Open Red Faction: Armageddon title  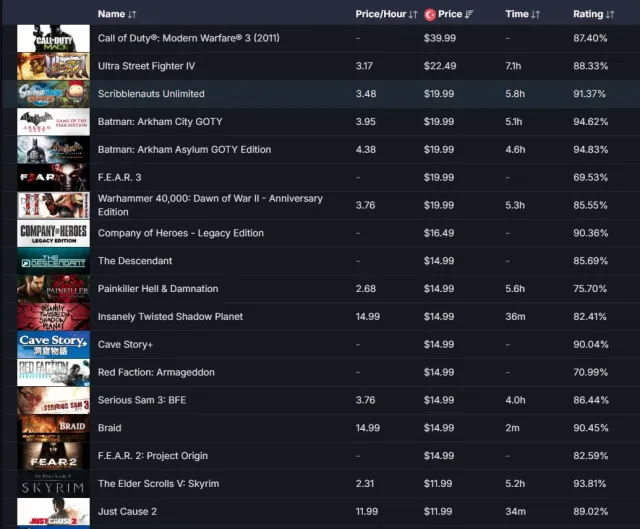click(156, 372)
